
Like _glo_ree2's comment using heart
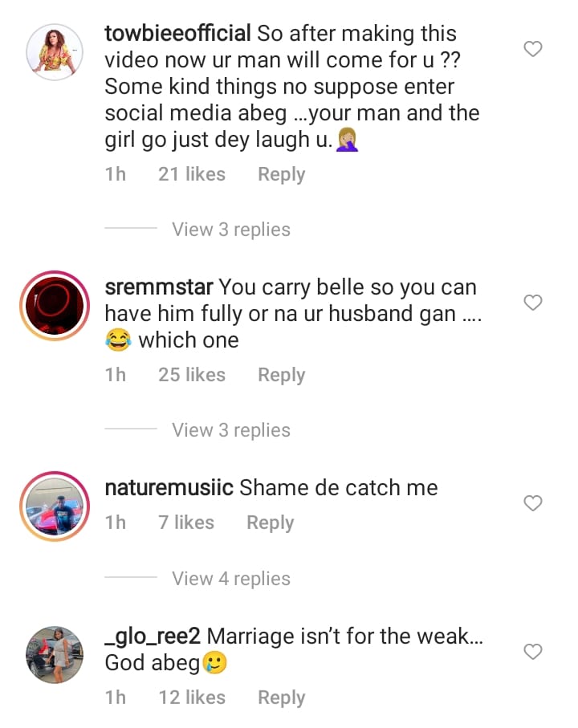coord(533,652)
